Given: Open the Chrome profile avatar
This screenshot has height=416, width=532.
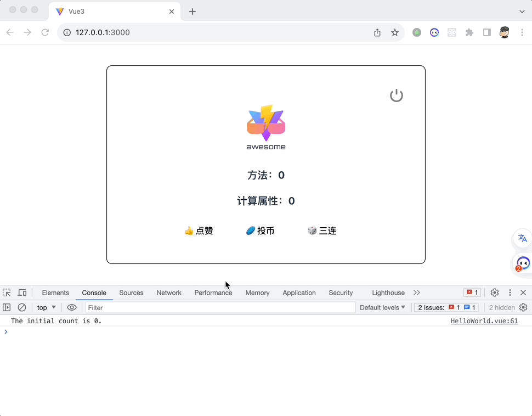Looking at the screenshot, I should [x=505, y=32].
